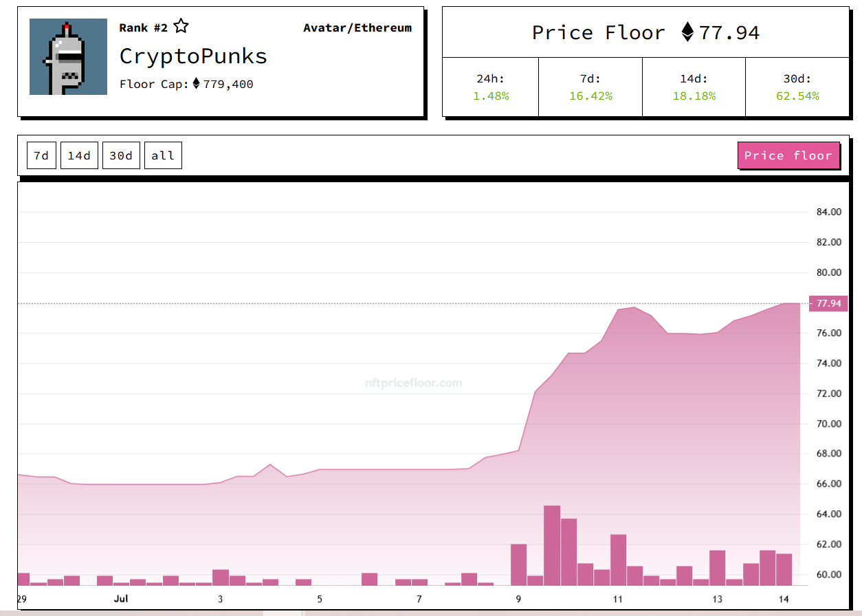Click the Jul 11 date marker on axis

tap(618, 599)
